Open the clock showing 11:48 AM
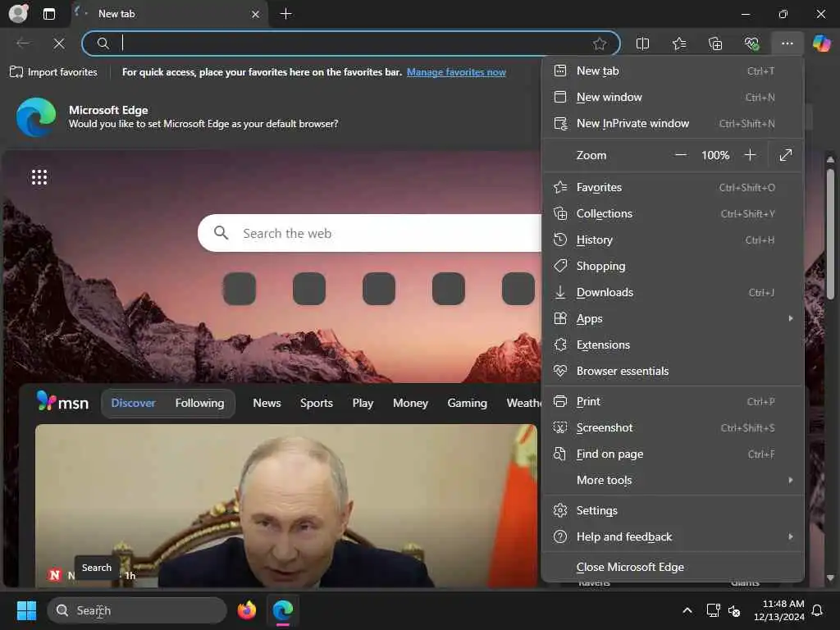Image resolution: width=840 pixels, height=630 pixels. click(x=778, y=610)
